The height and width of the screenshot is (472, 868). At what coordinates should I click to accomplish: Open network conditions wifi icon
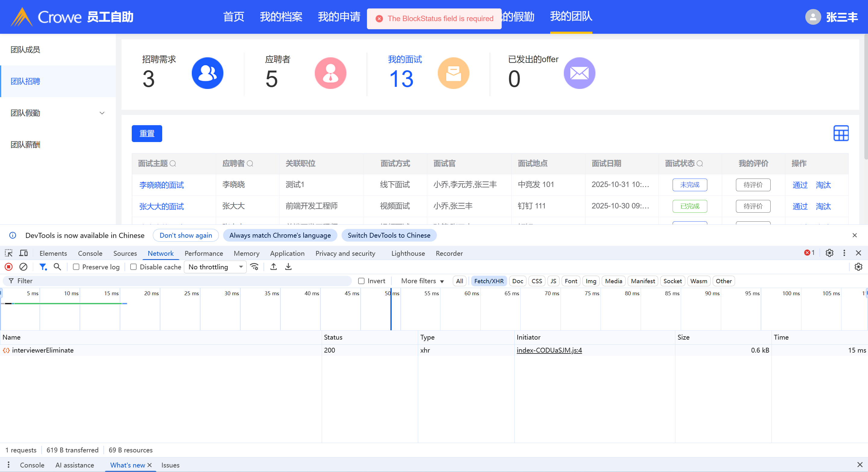pyautogui.click(x=254, y=267)
